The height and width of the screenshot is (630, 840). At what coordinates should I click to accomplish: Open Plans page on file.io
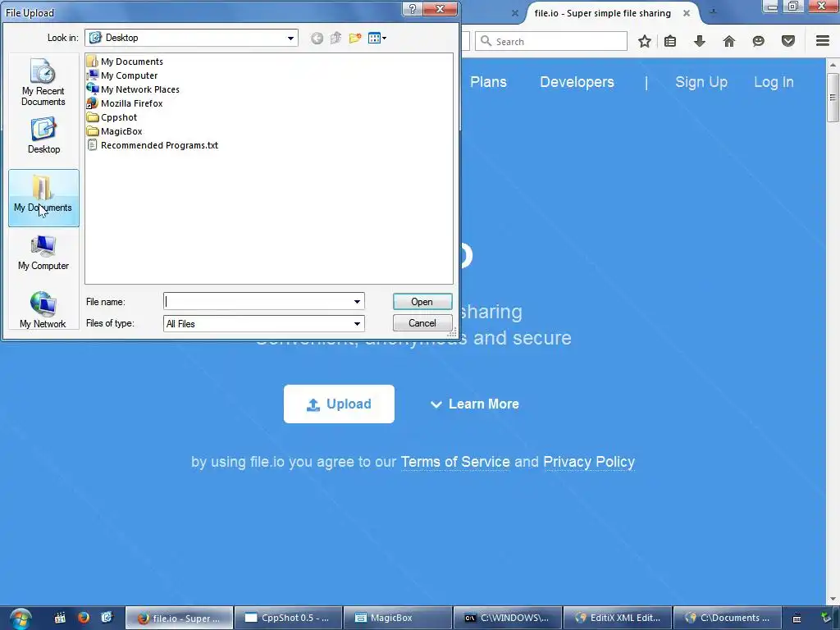(488, 82)
